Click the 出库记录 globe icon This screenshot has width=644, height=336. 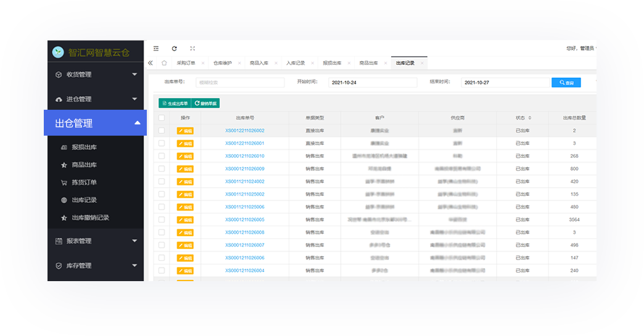(x=64, y=200)
